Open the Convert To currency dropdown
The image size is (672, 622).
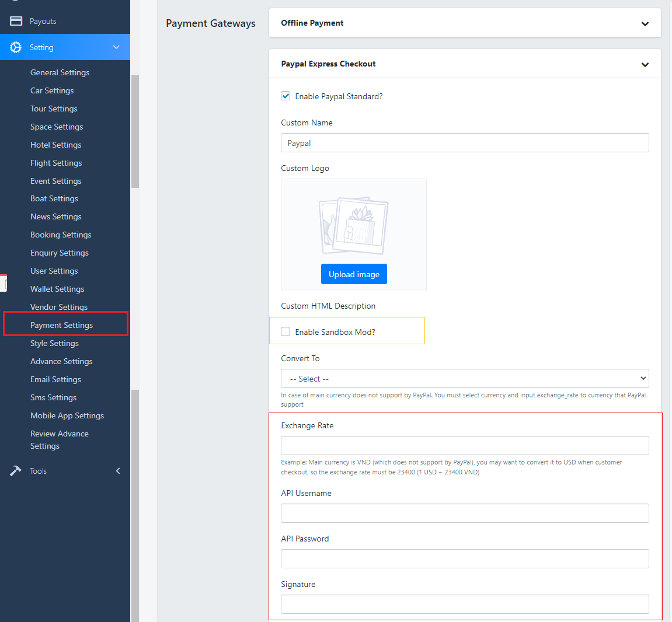464,379
